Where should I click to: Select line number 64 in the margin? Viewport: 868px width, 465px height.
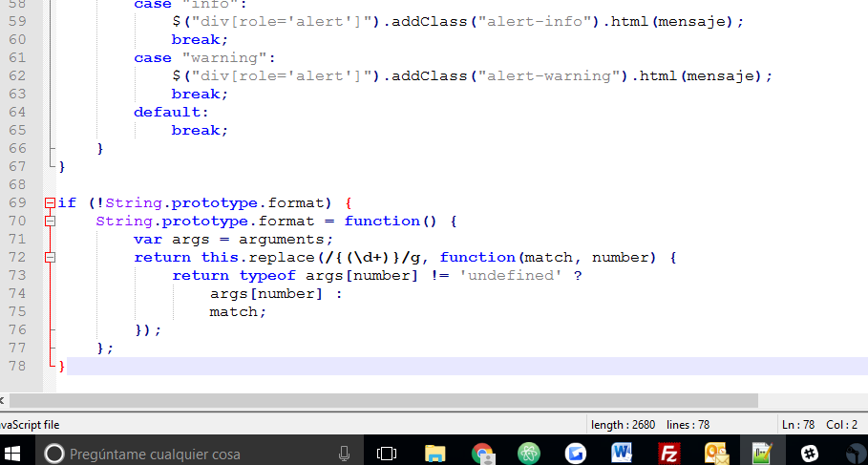click(x=17, y=112)
